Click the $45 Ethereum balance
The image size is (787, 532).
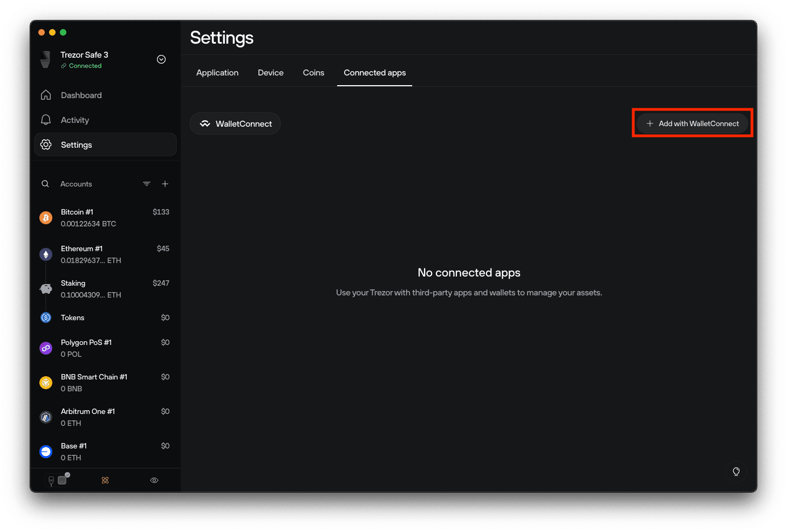(163, 248)
